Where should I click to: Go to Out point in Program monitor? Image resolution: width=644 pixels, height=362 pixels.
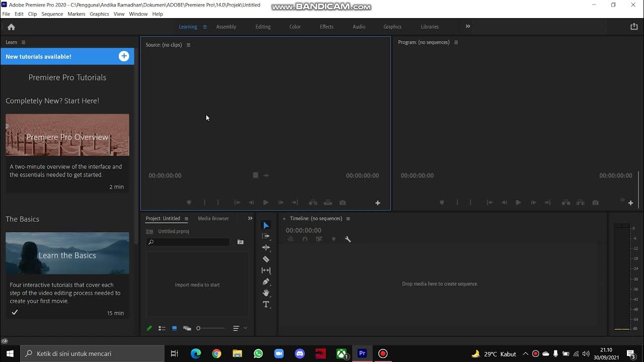[x=548, y=203]
